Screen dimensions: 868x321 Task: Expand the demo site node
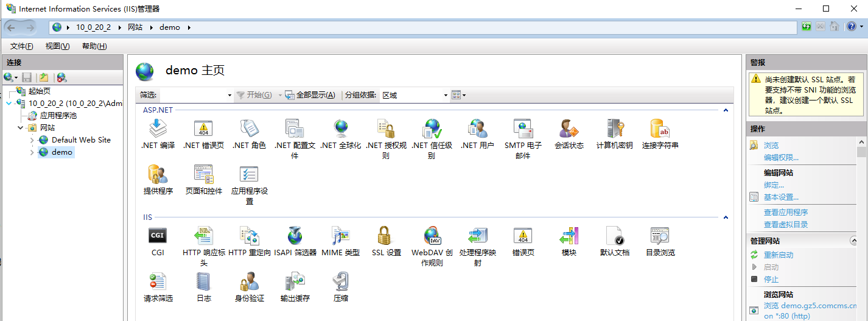[32, 152]
